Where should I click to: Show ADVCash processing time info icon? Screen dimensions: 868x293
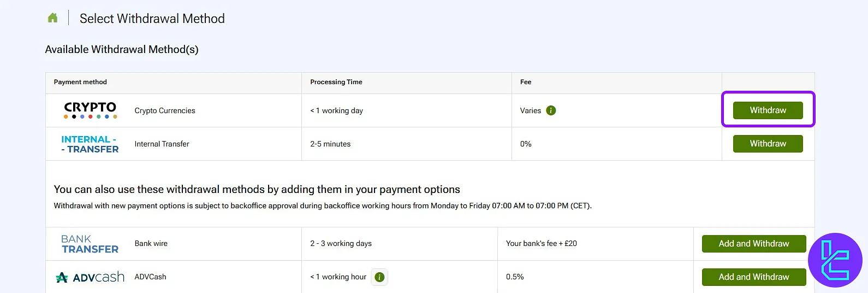point(379,277)
